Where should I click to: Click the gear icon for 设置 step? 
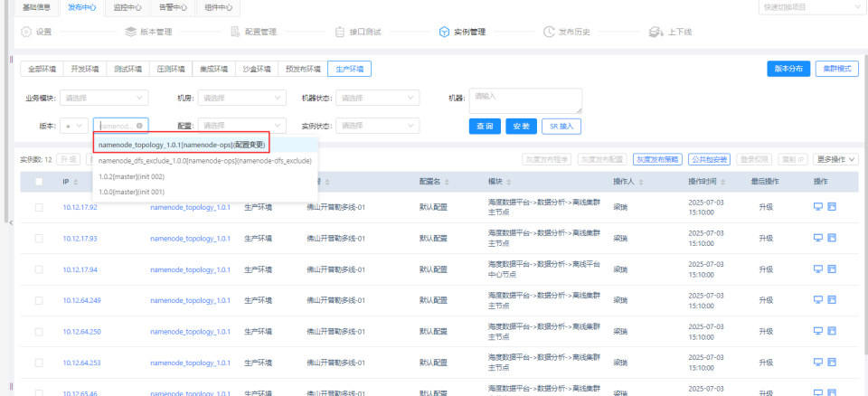click(25, 32)
